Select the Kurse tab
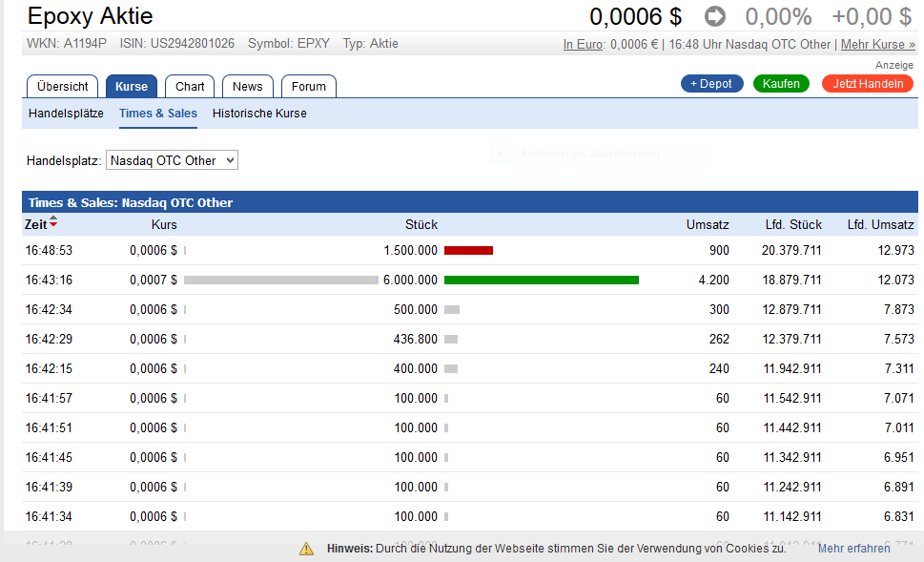Image resolution: width=924 pixels, height=562 pixels. (132, 86)
